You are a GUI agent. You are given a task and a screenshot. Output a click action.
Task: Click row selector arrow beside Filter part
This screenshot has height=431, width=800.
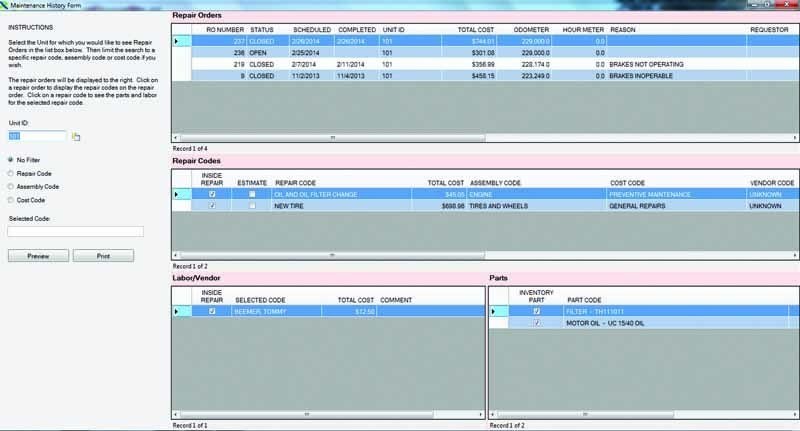point(494,312)
